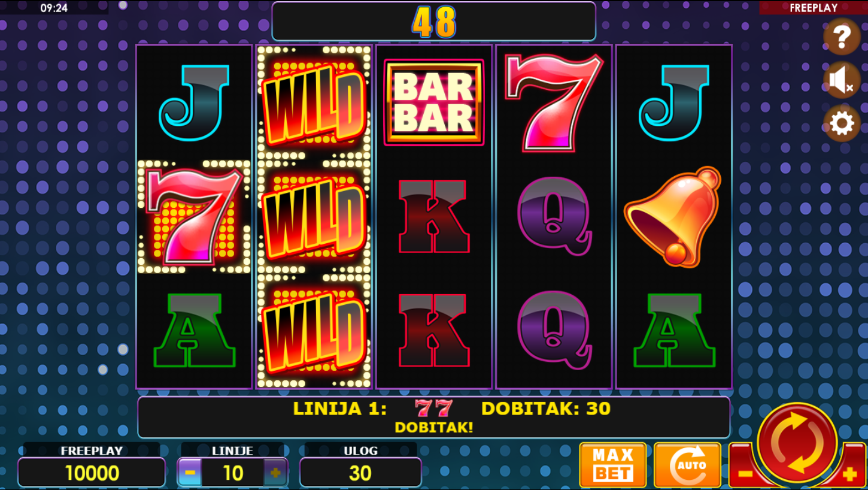Click the win amount 48 display

tap(434, 22)
